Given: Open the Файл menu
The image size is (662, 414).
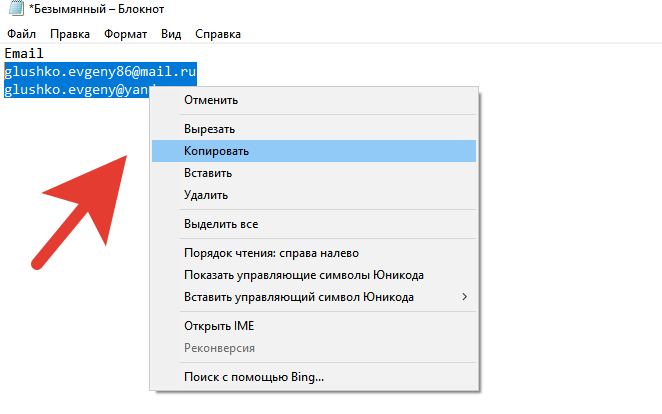Looking at the screenshot, I should point(21,34).
